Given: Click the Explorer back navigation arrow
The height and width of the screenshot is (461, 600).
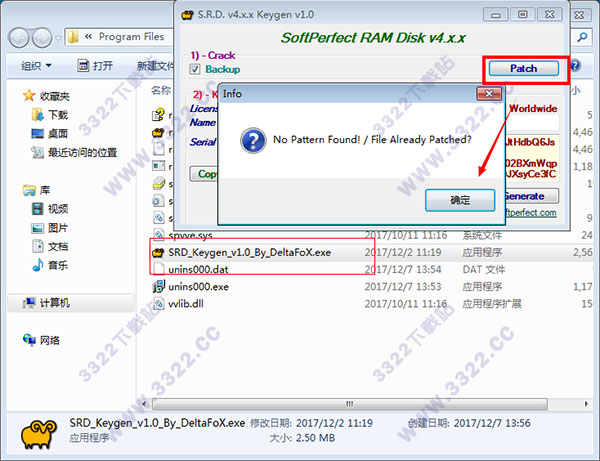Looking at the screenshot, I should coord(19,37).
